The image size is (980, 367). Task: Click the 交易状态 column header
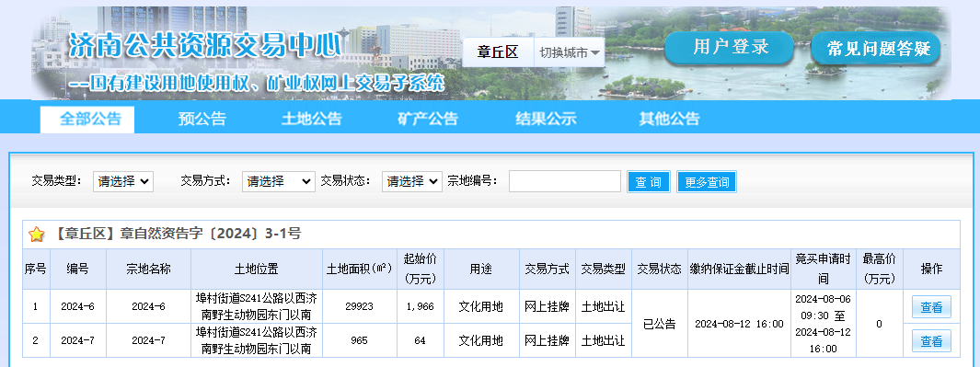tap(660, 269)
